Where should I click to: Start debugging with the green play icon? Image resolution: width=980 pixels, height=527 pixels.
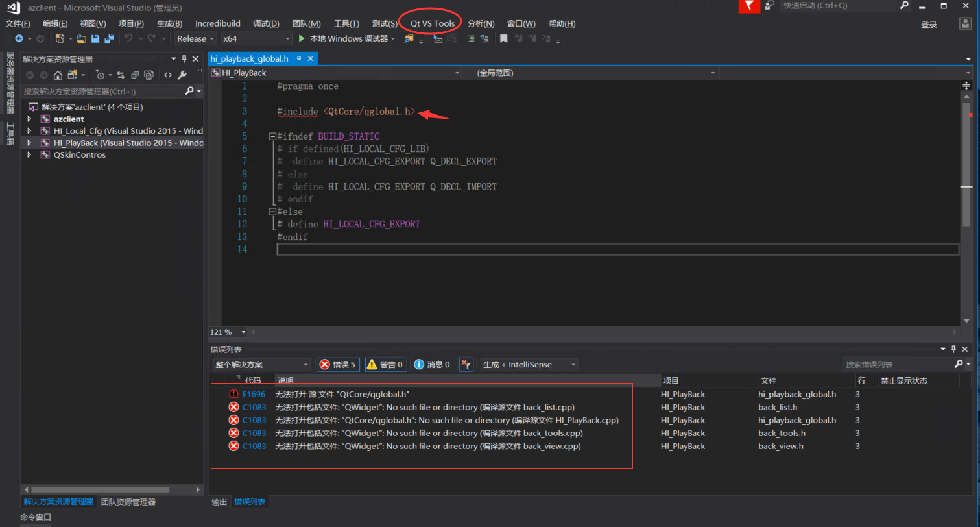pyautogui.click(x=302, y=39)
